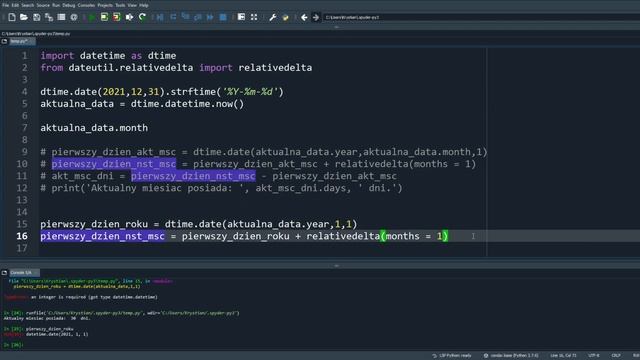Click 'relativedelta' import on line 2
The width and height of the screenshot is (640, 360).
click(275, 68)
